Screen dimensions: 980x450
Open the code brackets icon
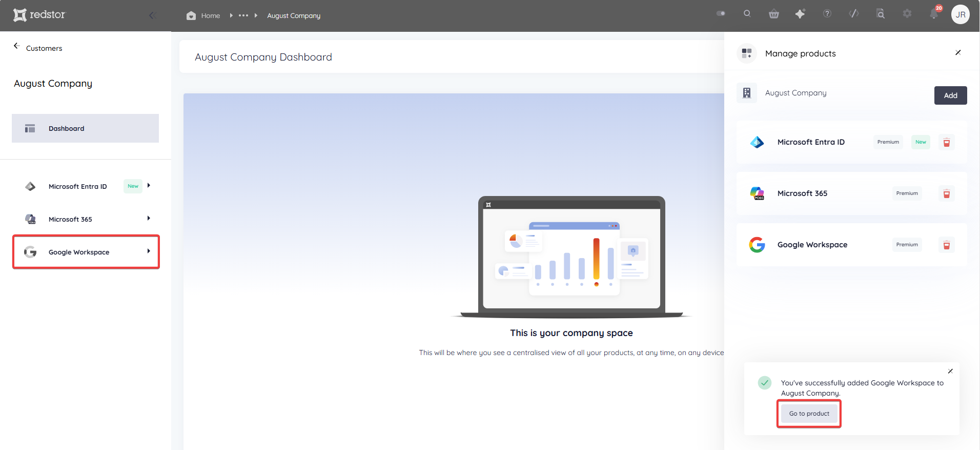pyautogui.click(x=854, y=14)
